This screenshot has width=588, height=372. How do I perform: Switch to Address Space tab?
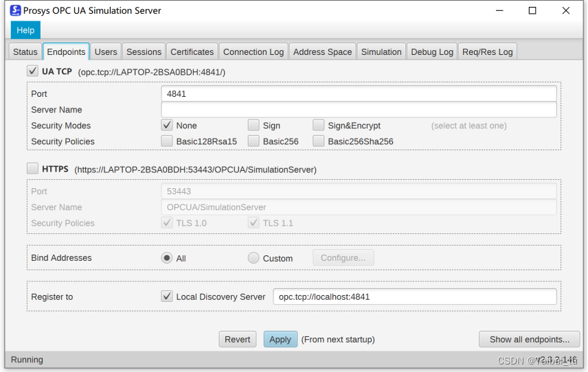[x=322, y=51]
